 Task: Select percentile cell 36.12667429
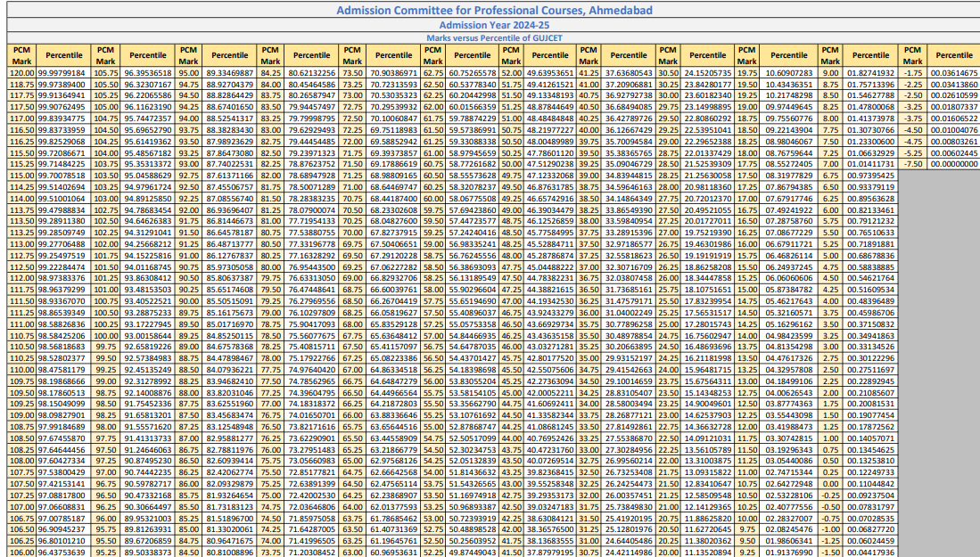tap(628, 130)
